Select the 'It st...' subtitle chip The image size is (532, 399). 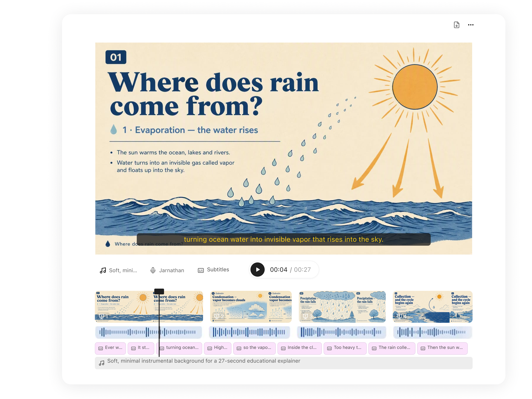pos(141,348)
